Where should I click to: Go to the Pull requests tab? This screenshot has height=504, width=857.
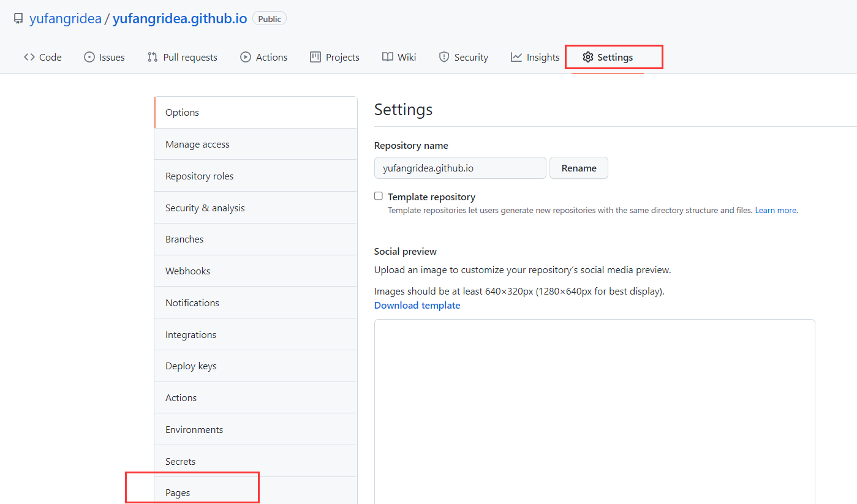coord(183,57)
